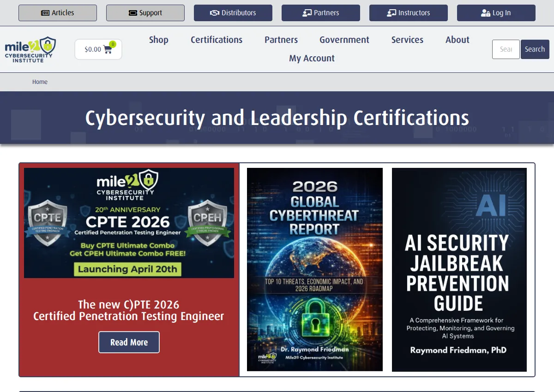Open the My Account menu item
This screenshot has width=554, height=392.
point(312,58)
